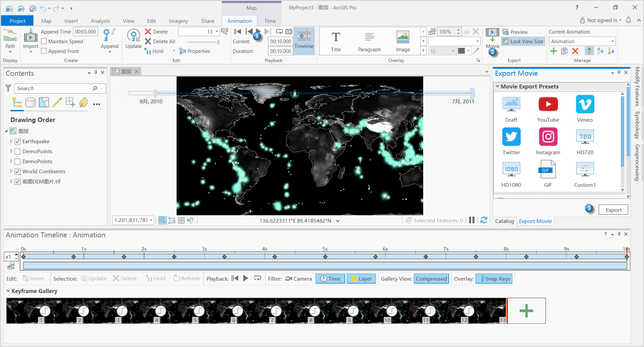Click the Snap Keys button
Screen dimensions: 644x347
(x=494, y=279)
